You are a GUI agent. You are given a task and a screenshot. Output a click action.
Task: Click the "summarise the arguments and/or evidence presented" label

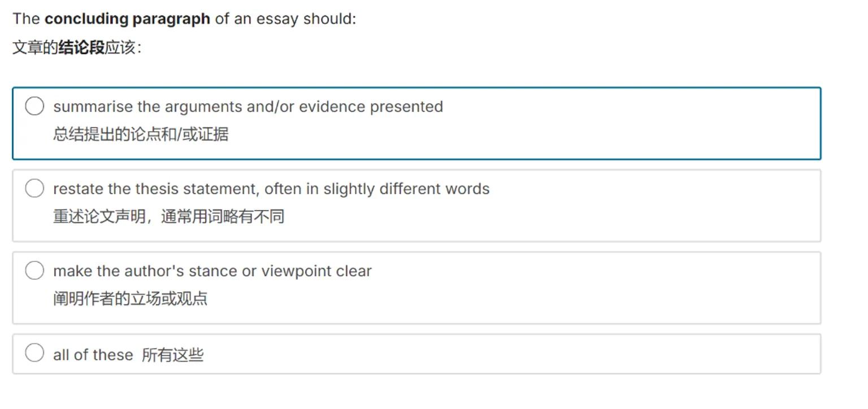pos(248,107)
